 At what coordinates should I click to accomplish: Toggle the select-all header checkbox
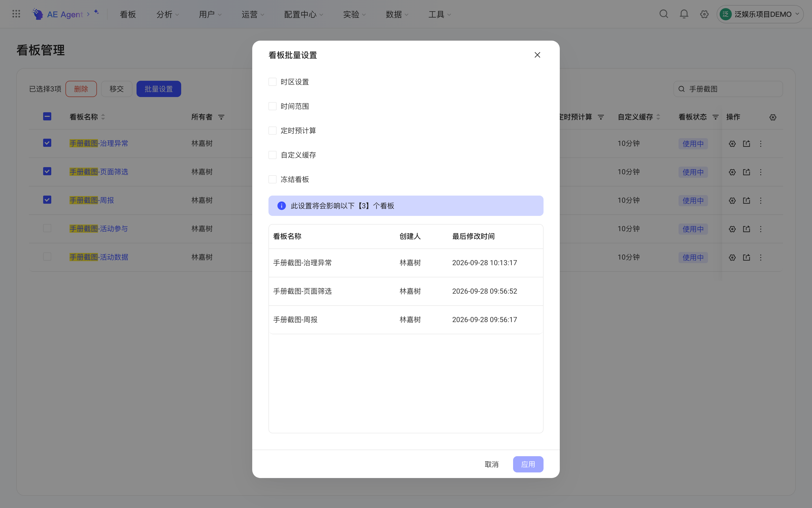[x=47, y=117]
